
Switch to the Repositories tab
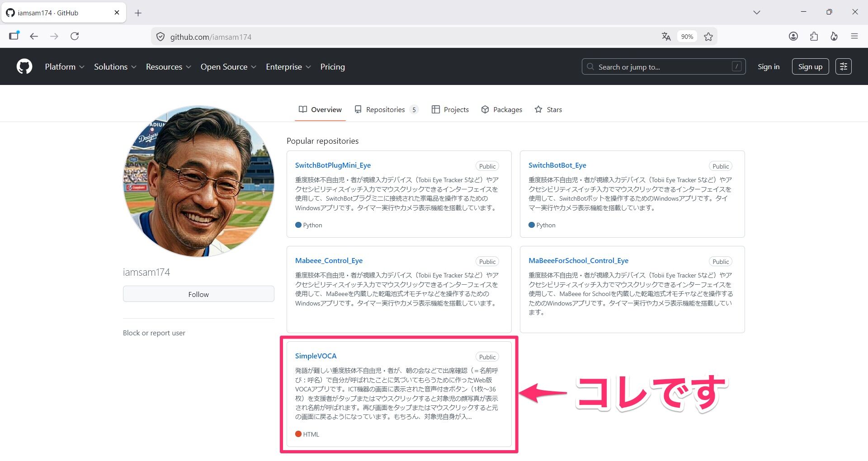coord(387,109)
